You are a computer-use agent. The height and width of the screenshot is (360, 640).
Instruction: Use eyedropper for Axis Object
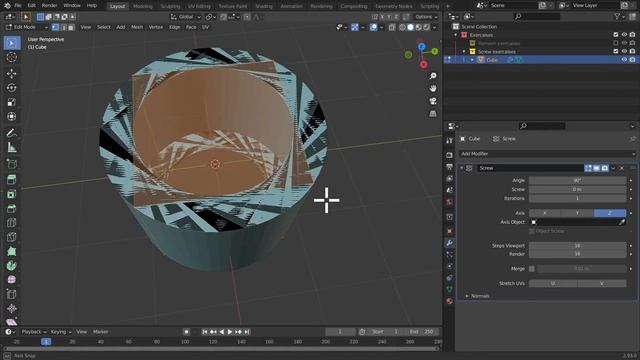pos(622,222)
